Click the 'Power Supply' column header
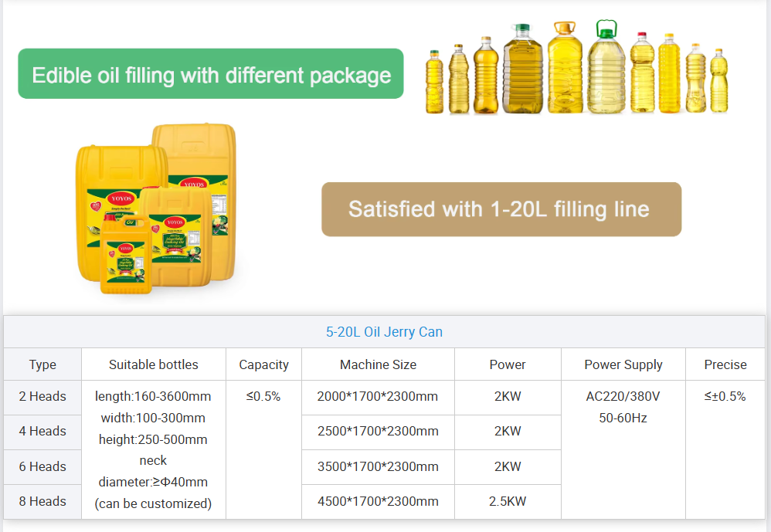This screenshot has width=771, height=532. (x=623, y=364)
